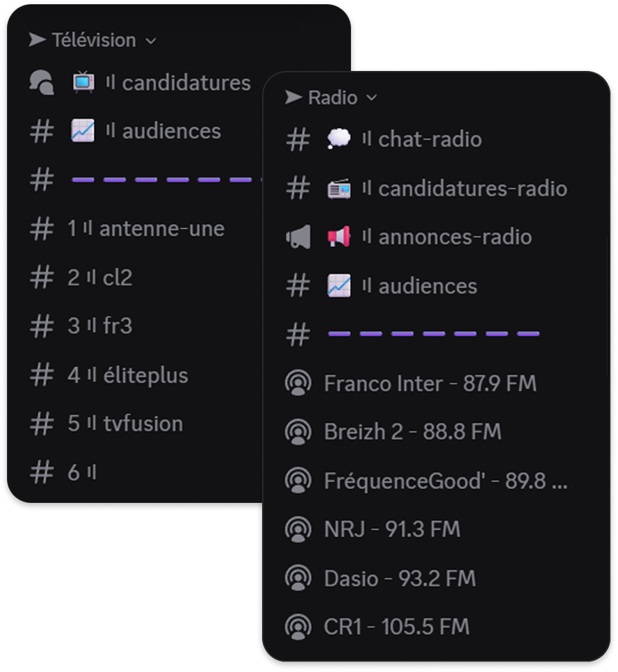Screen dimensions: 618x672
Task: Click the TV emoji next to candidatures
Action: pos(82,82)
